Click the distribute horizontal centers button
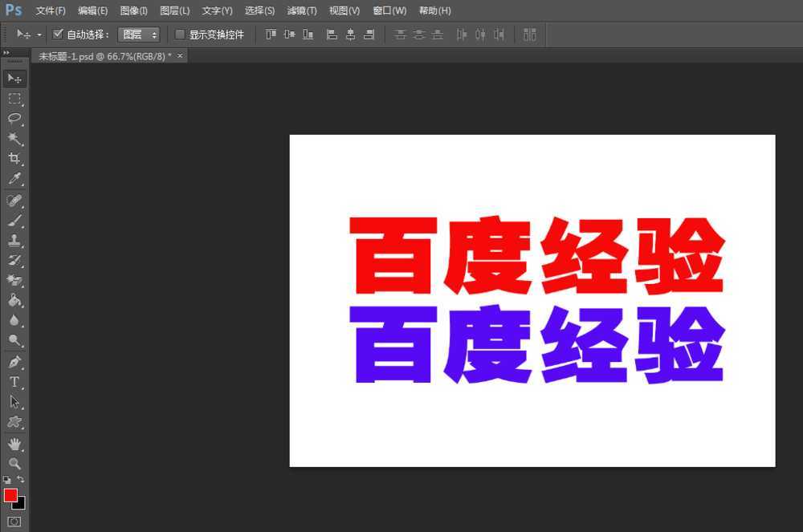 [480, 35]
